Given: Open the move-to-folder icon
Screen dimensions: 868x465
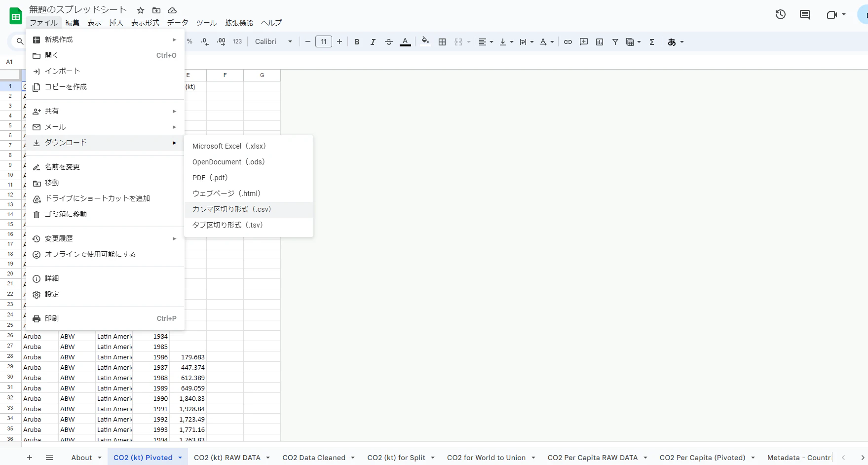Looking at the screenshot, I should click(156, 10).
